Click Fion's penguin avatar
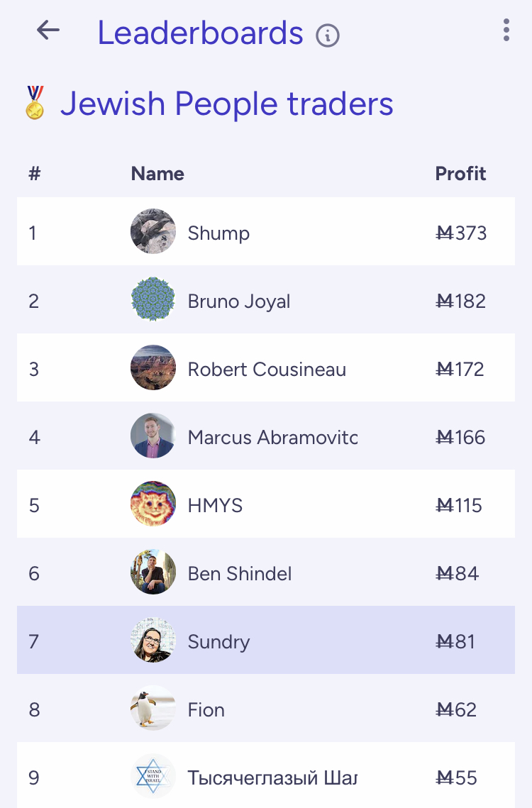This screenshot has height=808, width=532. tap(153, 709)
